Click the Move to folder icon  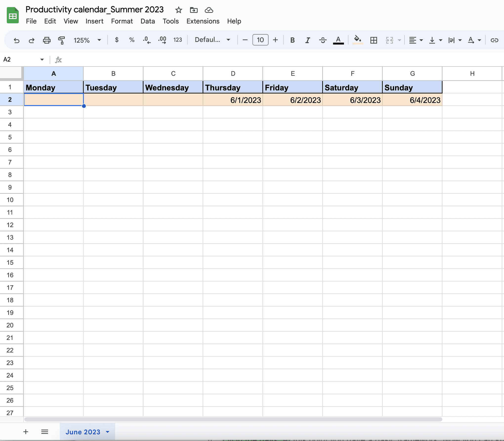pos(194,10)
